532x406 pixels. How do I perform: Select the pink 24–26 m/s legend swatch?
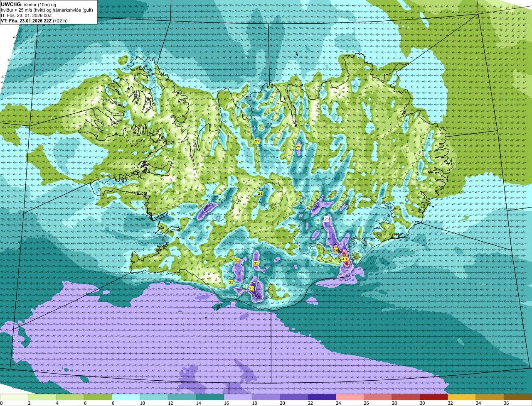click(350, 397)
